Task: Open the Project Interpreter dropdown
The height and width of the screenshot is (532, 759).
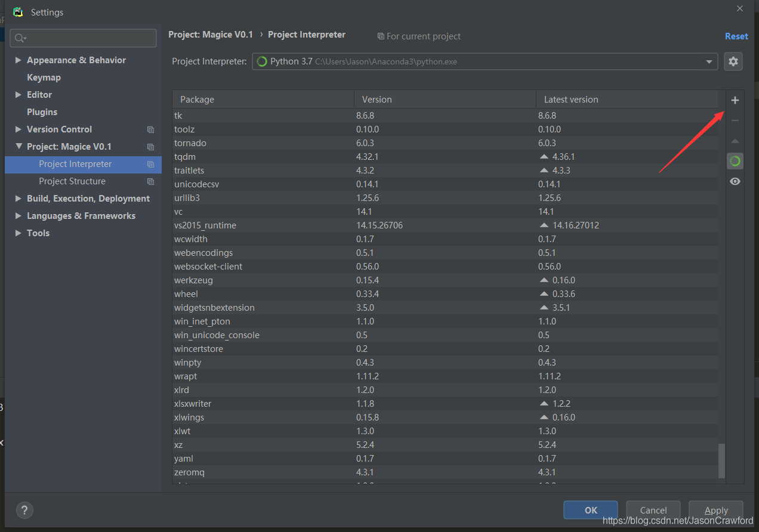Action: [x=485, y=61]
